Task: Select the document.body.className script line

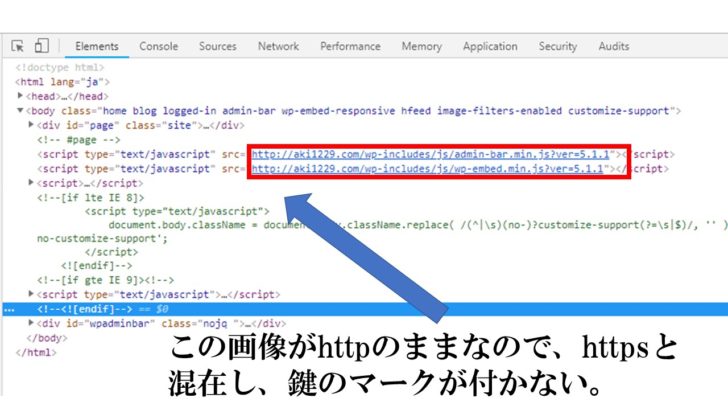Action: pyautogui.click(x=418, y=225)
